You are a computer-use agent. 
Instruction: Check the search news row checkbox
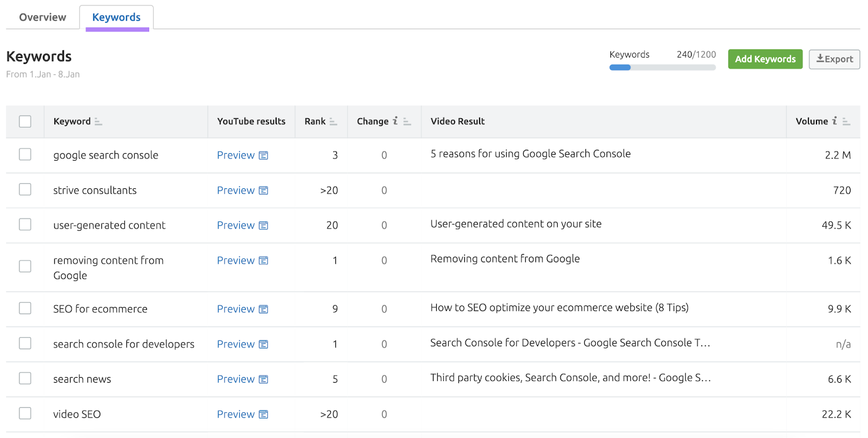coord(25,378)
